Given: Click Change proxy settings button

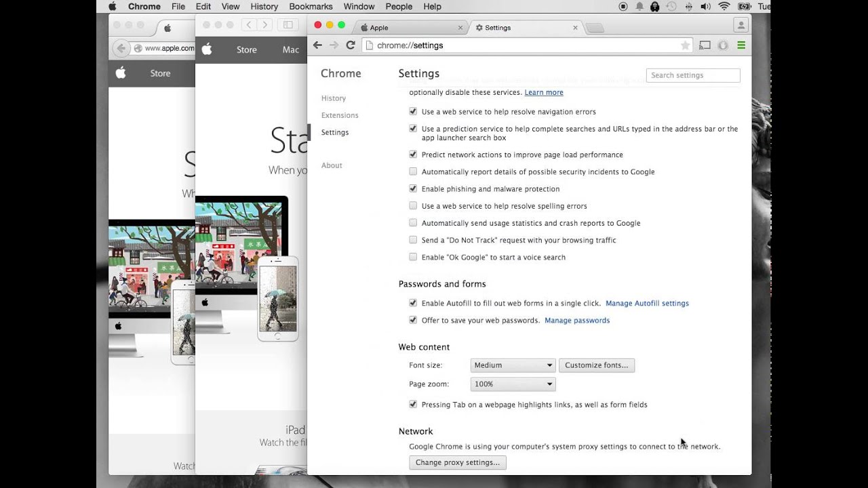Looking at the screenshot, I should 458,462.
